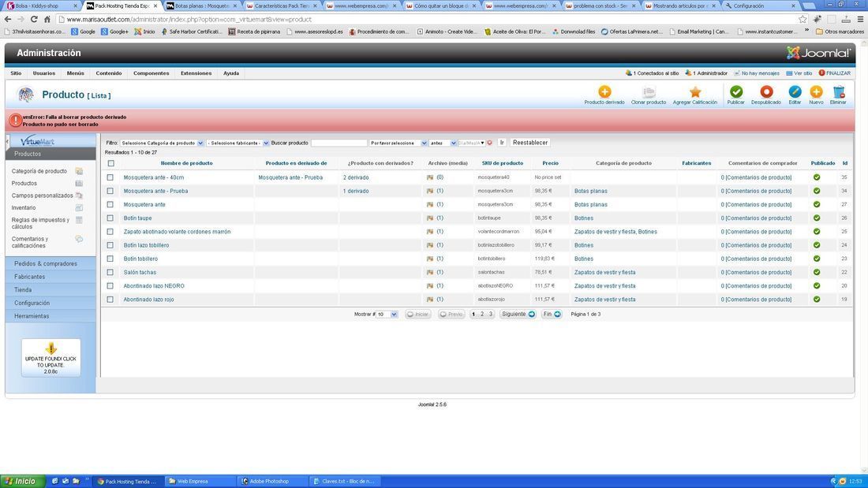Image resolution: width=868 pixels, height=488 pixels.
Task: Check the Salón tachas row
Action: pyautogui.click(x=110, y=272)
